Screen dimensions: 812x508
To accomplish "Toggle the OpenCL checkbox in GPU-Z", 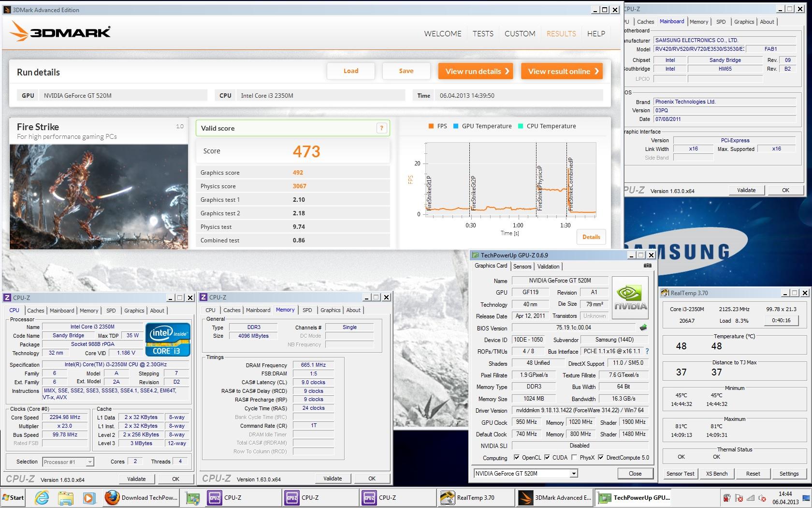I will tap(517, 457).
